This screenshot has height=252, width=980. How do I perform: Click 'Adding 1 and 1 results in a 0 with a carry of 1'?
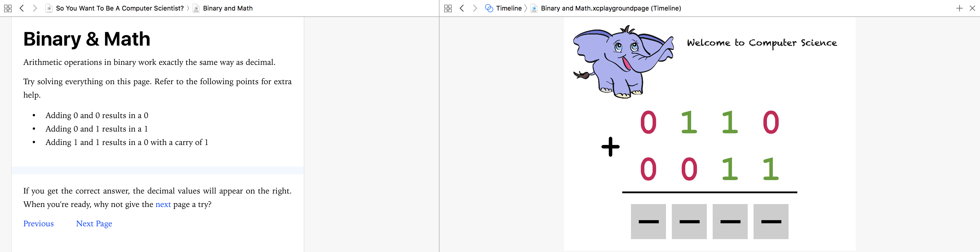click(x=127, y=143)
